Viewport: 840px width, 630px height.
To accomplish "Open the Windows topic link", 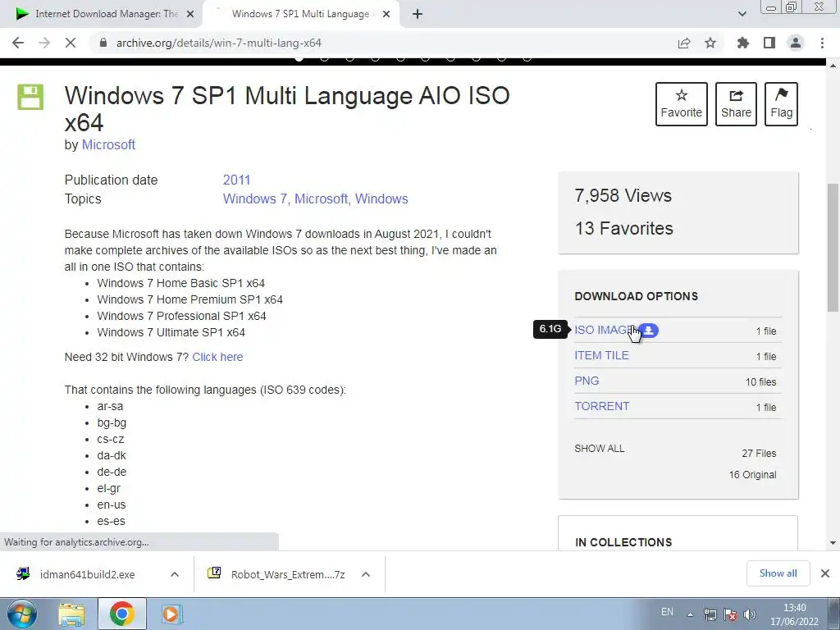I will (x=381, y=199).
